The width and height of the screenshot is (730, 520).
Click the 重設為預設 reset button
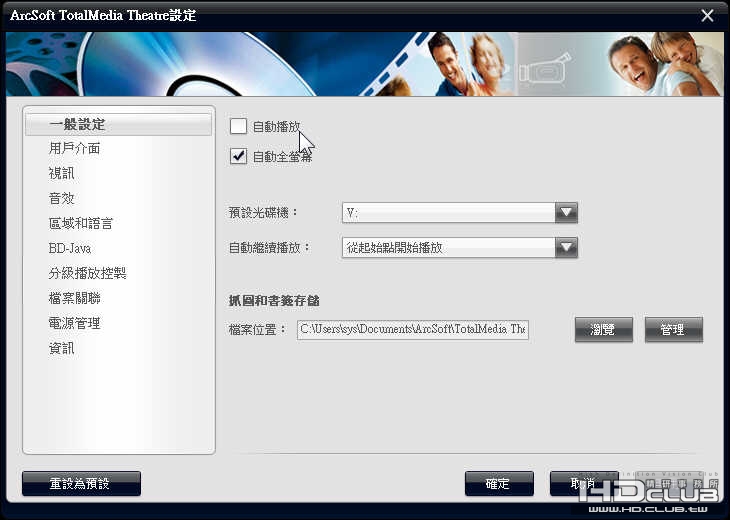81,484
